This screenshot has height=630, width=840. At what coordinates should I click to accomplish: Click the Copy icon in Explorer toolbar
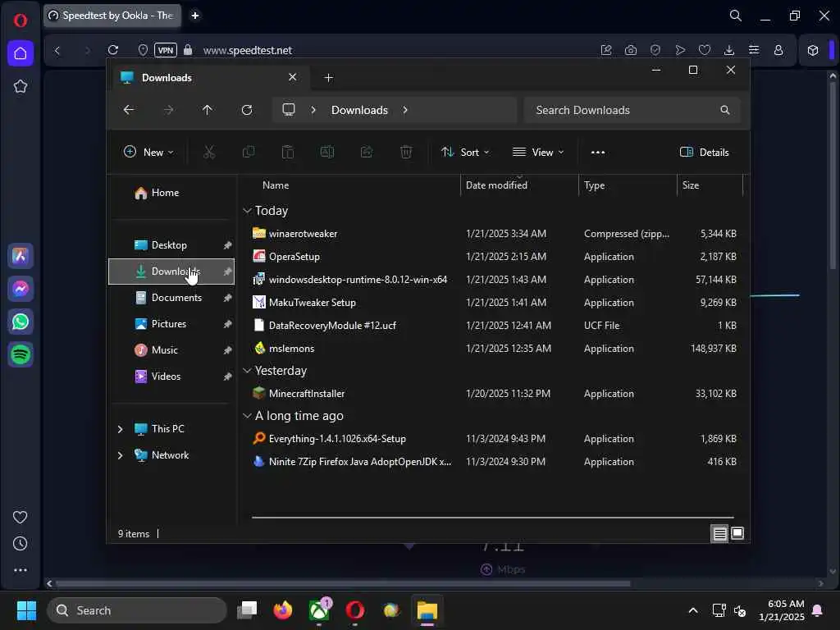(x=249, y=152)
